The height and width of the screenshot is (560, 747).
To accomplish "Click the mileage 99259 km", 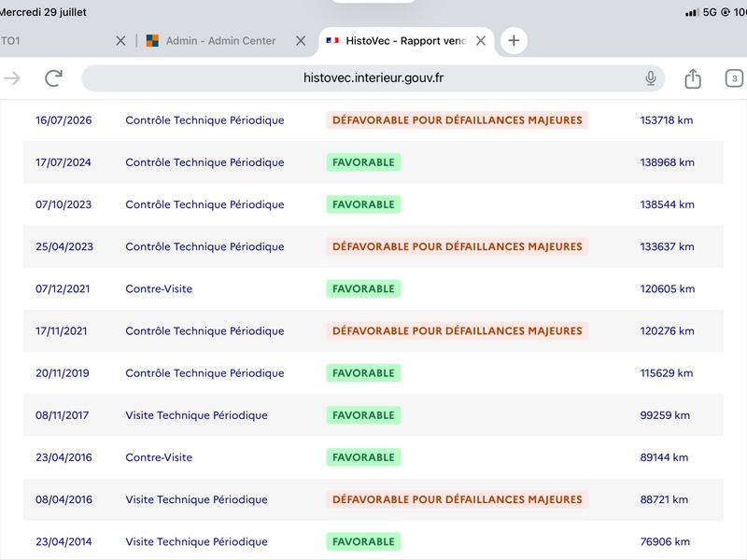I will click(x=665, y=415).
